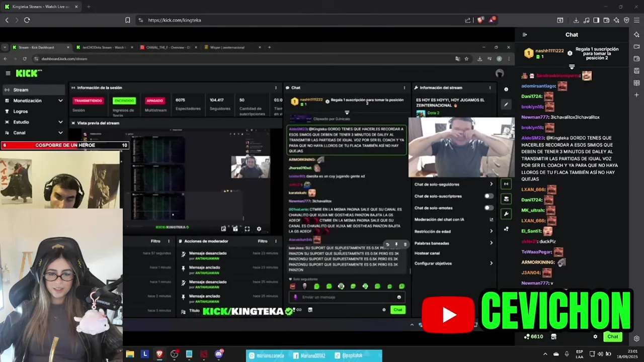This screenshot has width=644, height=362.
Task: Toggle fullscreen on stream preview
Action: coord(247,229)
